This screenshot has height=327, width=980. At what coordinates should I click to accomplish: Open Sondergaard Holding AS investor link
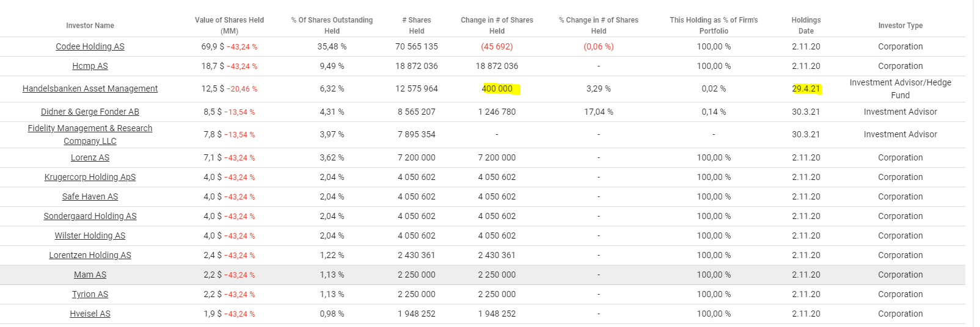(x=90, y=216)
